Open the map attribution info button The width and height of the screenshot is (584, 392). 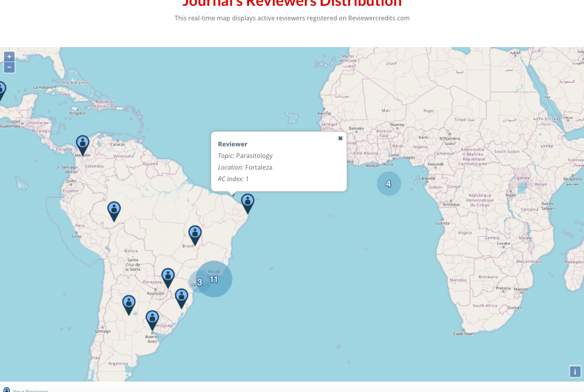pos(575,372)
